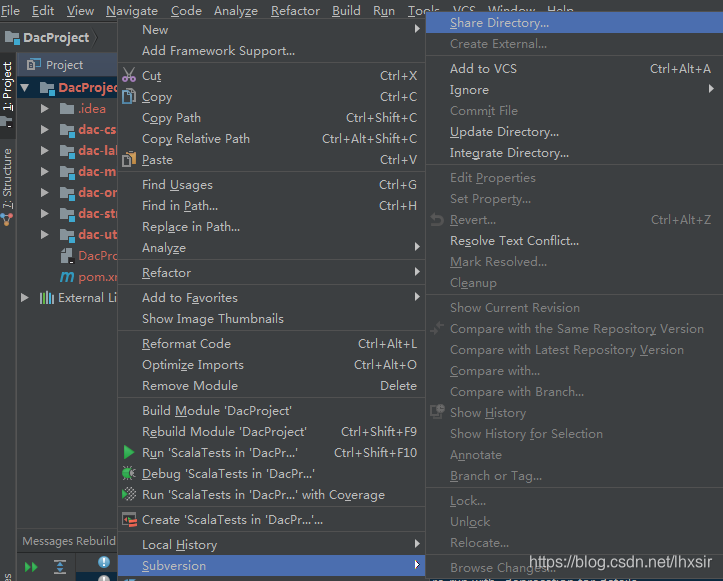Viewport: 723px width, 581px height.
Task: Choose Update Directory...
Action: 574,132
